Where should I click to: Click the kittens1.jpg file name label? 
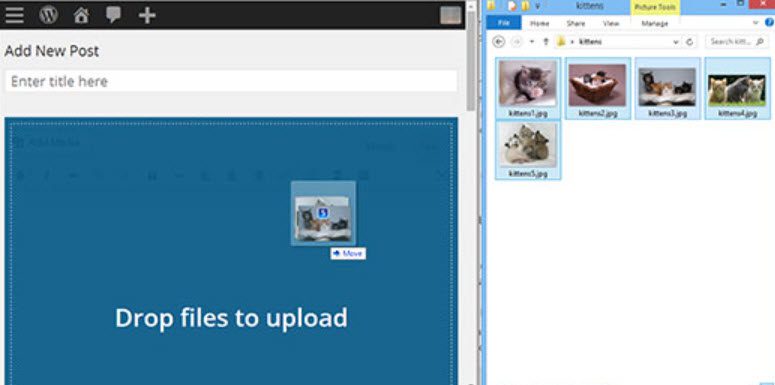(528, 113)
